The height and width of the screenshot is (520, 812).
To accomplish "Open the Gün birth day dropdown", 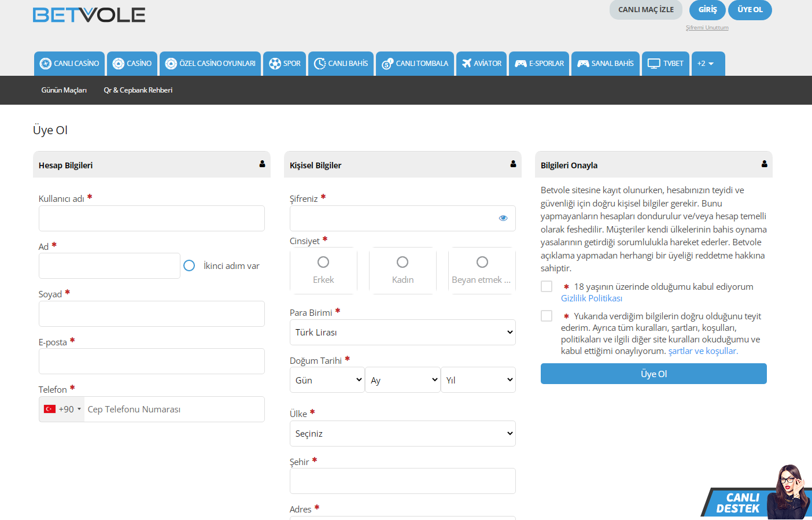I will coord(327,380).
